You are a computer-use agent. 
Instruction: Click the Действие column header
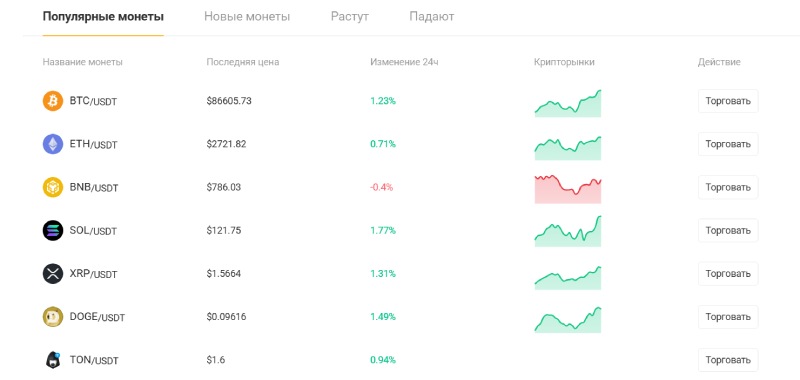click(x=719, y=62)
